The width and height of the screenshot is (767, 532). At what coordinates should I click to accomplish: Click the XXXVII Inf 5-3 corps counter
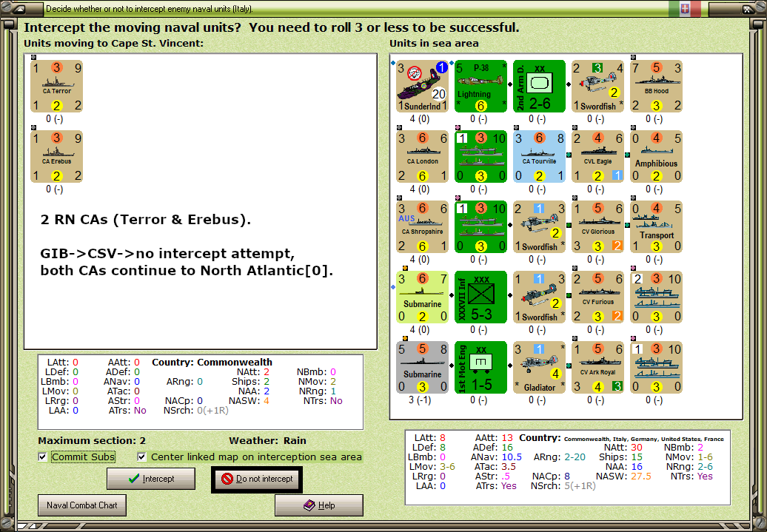480,297
